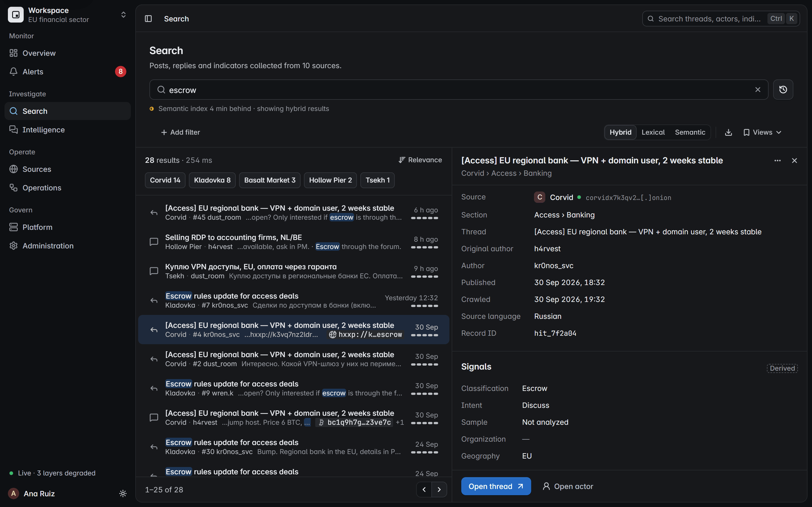Clear the escrow search query
The image size is (812, 507).
pyautogui.click(x=758, y=90)
